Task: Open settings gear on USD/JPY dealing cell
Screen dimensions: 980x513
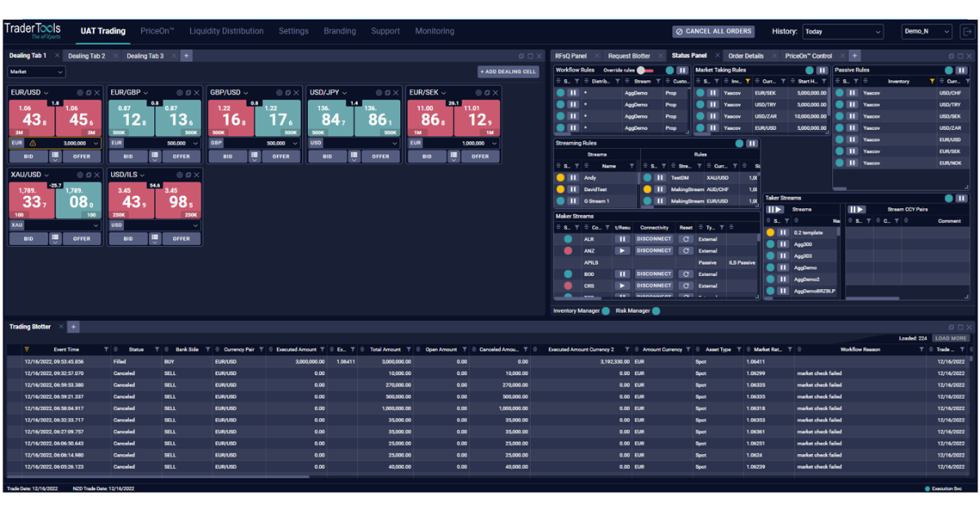Action: [x=379, y=93]
